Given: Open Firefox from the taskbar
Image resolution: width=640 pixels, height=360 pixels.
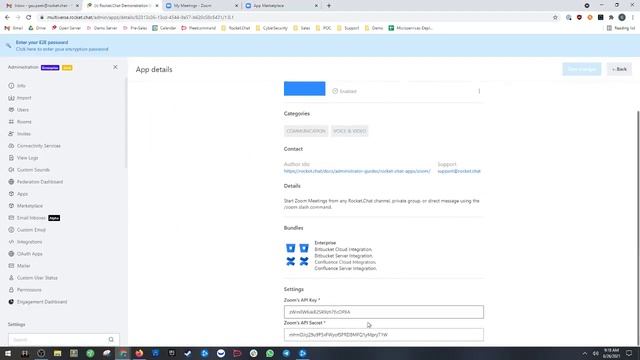Looking at the screenshot, I should point(139,353).
